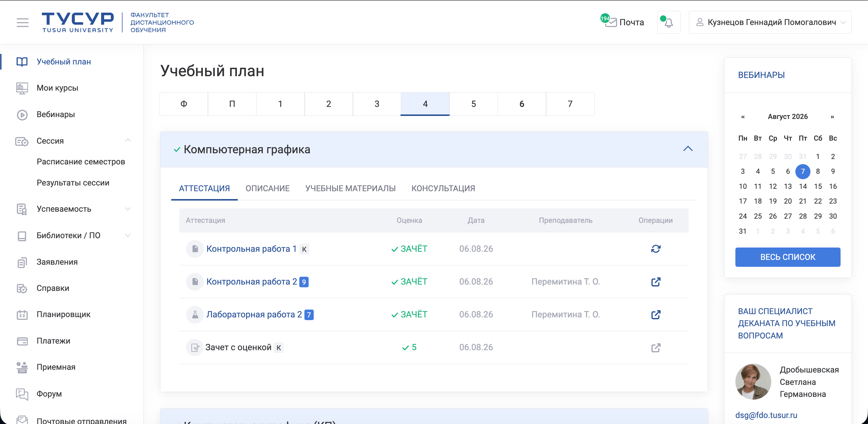Image resolution: width=868 pixels, height=424 pixels.
Task: Open the Лабораторная работа 2 link
Action: click(x=254, y=315)
